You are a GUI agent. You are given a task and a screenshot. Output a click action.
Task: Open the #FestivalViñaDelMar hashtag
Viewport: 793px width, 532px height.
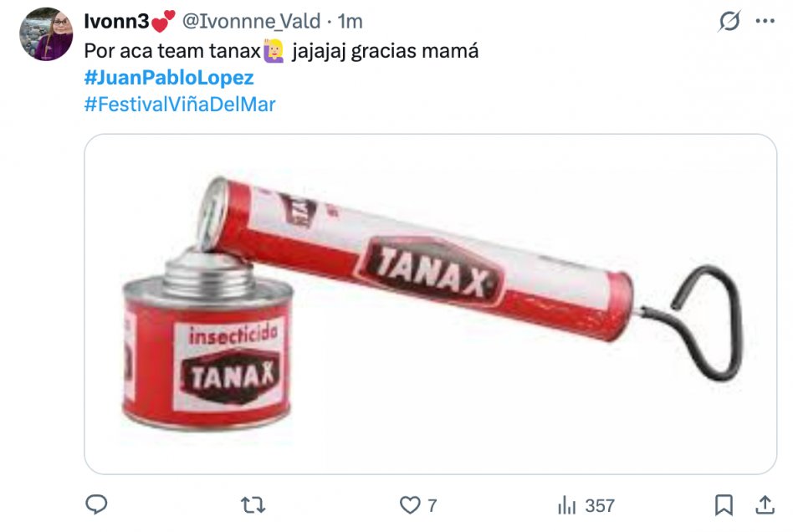click(x=180, y=105)
